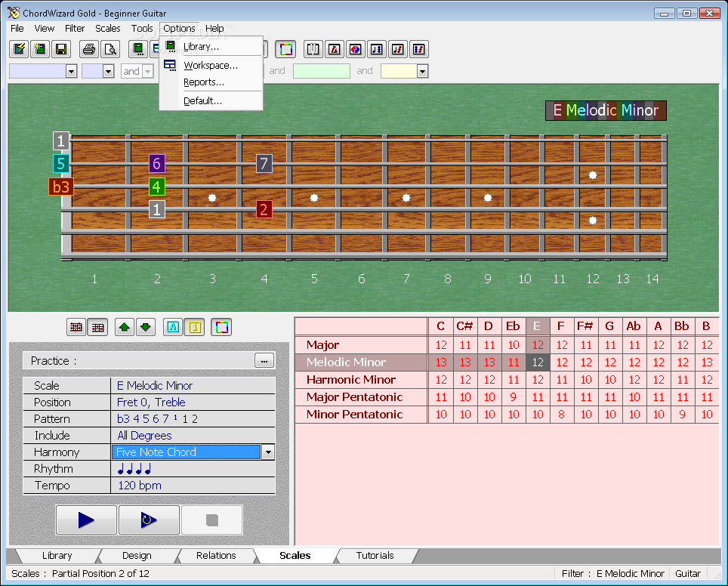Open the Help menu

pyautogui.click(x=214, y=29)
